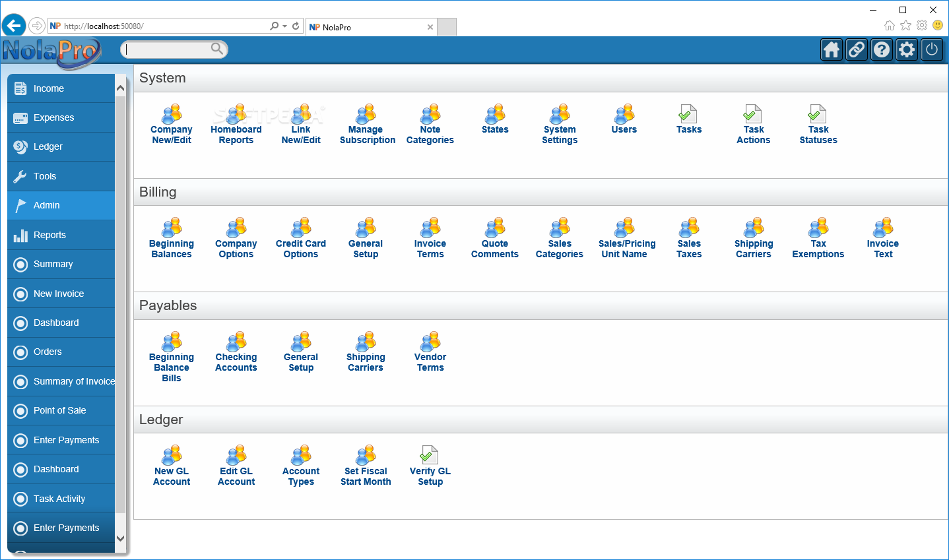Open Sales/Pricing Unit Name
Image resolution: width=949 pixels, height=560 pixels.
(627, 238)
